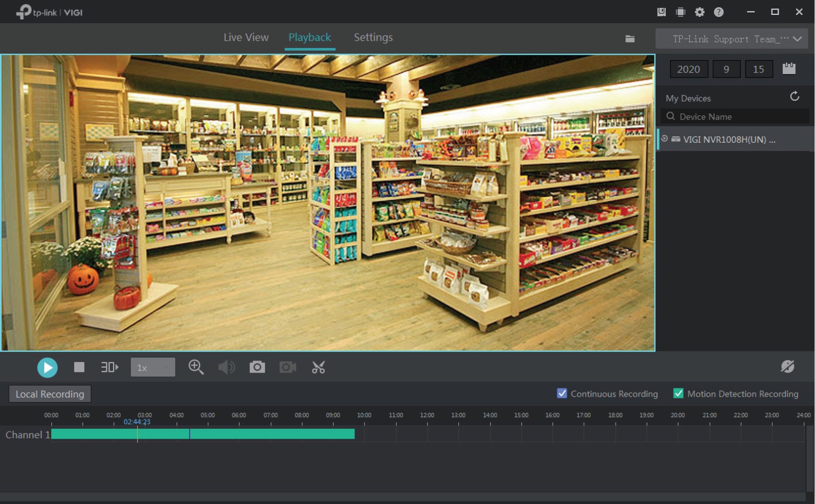Screen dimensions: 815x504
Task: Select the scissors clip tool
Action: pyautogui.click(x=318, y=367)
